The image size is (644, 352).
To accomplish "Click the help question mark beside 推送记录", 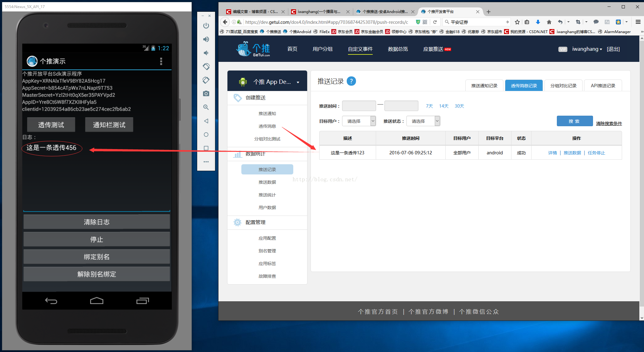I will pos(351,81).
